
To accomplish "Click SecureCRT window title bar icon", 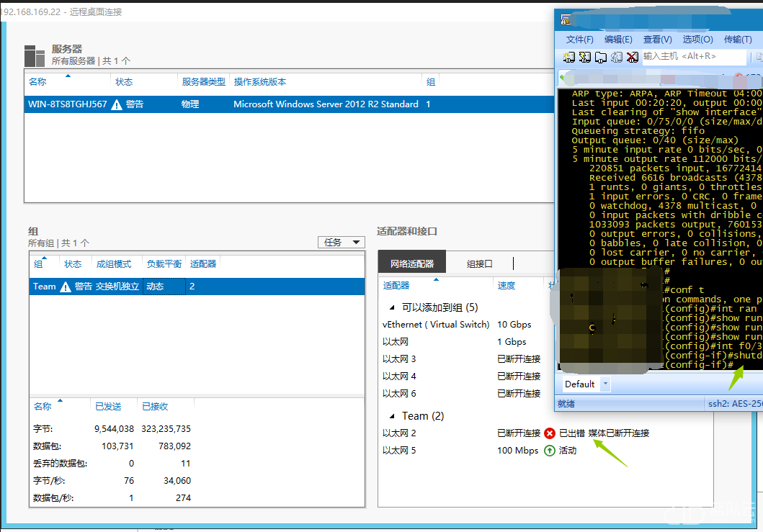I will [566, 19].
